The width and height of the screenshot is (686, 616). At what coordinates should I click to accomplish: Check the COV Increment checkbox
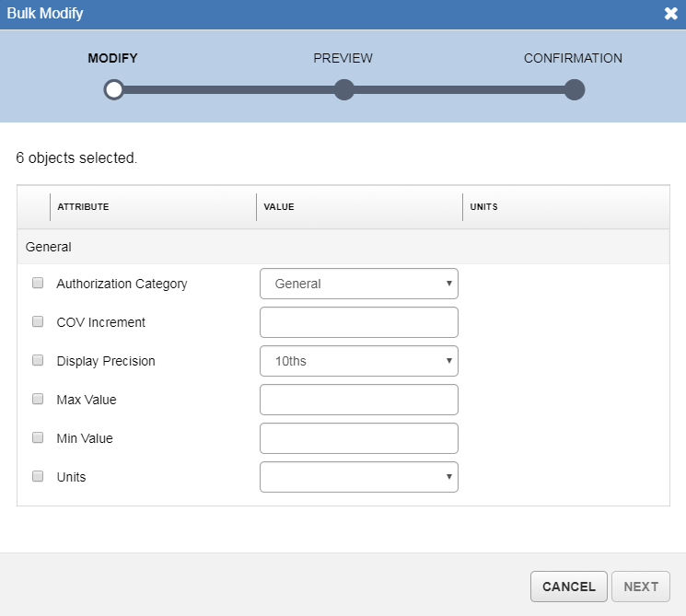coord(38,322)
